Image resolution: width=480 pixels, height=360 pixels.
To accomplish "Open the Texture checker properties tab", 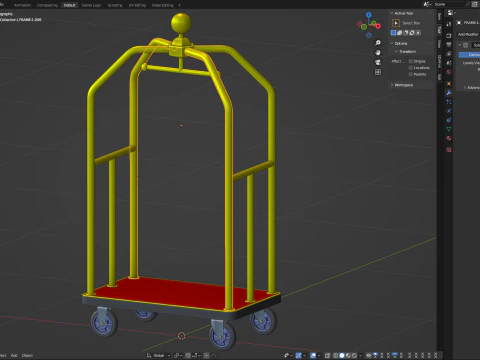I will pos(449,150).
